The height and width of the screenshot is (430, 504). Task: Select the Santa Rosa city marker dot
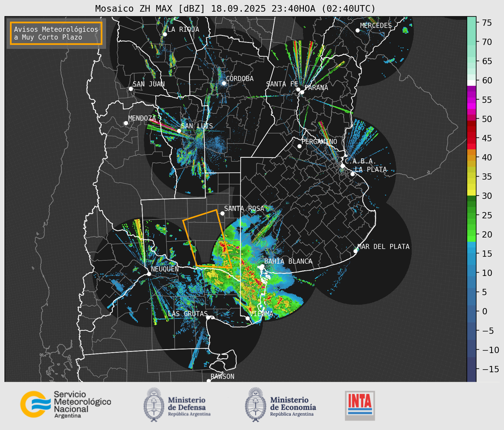click(x=222, y=213)
